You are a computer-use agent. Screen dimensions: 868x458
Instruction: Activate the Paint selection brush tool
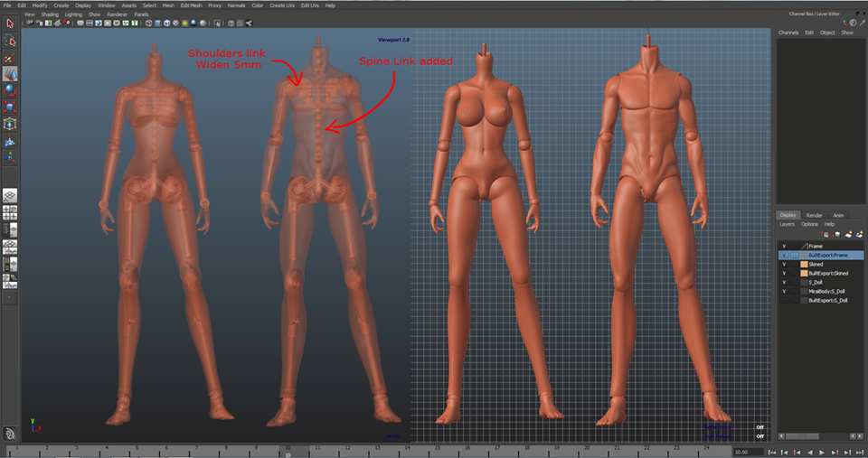click(x=9, y=57)
